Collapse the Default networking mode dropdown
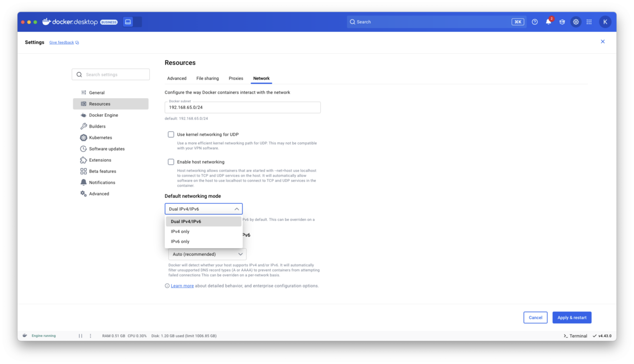Screen dimensions: 634x364 (237, 209)
